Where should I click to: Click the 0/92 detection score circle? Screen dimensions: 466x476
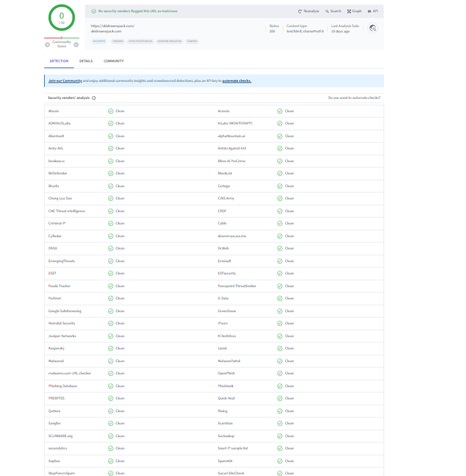(62, 18)
